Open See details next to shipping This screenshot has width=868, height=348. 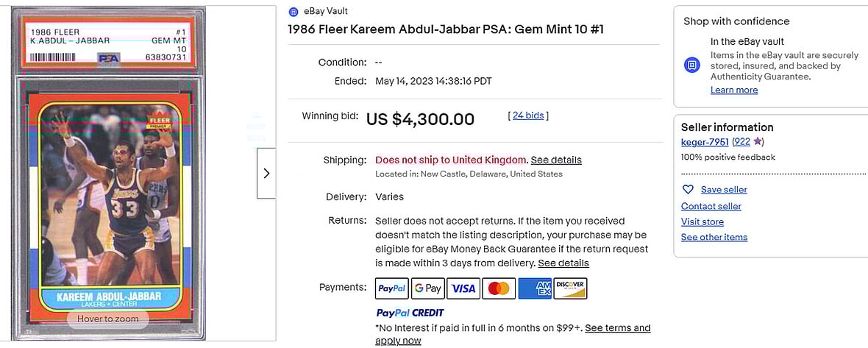[x=556, y=160]
